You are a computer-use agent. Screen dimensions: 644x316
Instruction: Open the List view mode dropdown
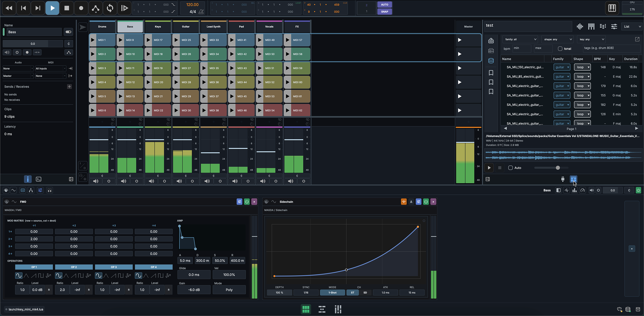(632, 27)
